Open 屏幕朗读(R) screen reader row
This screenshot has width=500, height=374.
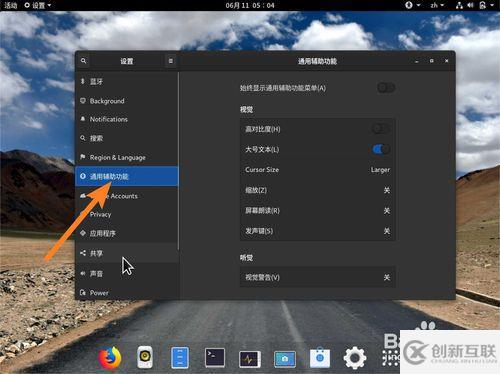tap(318, 210)
